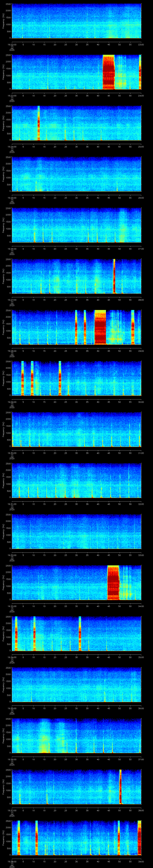The image size is (153, 868).
Task: Click the 34:00 end time label
Action: coord(141,606)
